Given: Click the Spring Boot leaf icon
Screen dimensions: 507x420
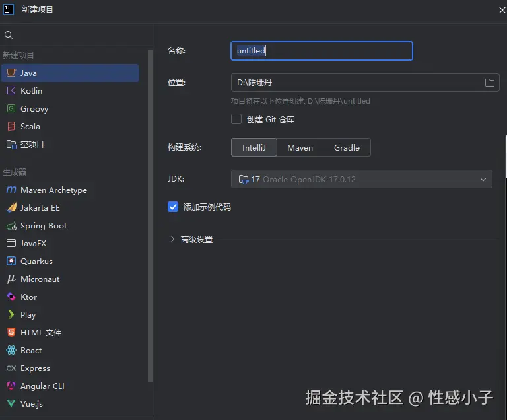Looking at the screenshot, I should 11,226.
